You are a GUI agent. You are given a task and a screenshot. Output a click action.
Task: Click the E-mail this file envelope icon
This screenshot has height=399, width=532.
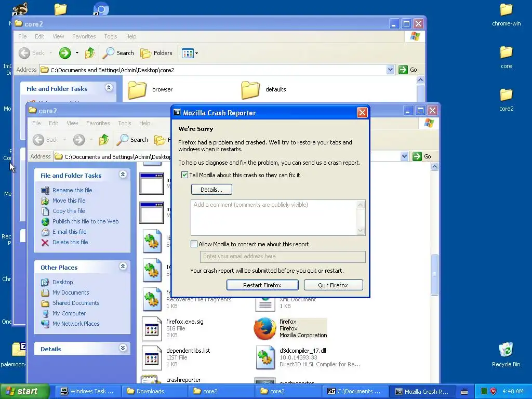coord(45,232)
